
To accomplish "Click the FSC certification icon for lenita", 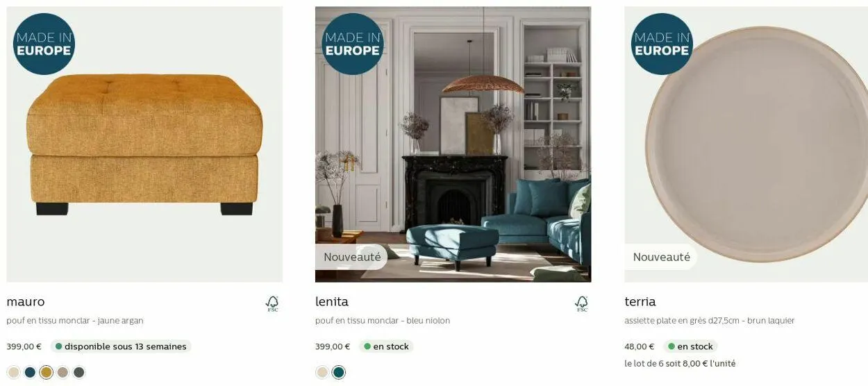I will (581, 303).
